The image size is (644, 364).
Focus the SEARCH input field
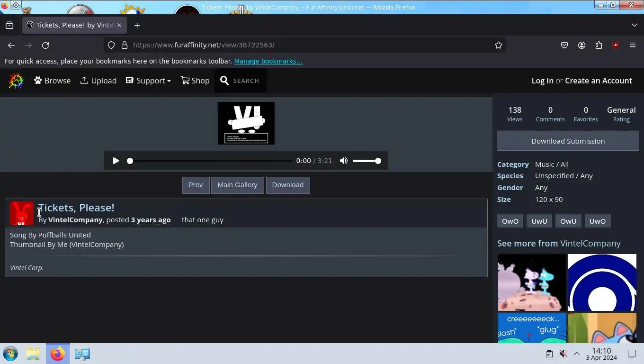[x=247, y=81]
